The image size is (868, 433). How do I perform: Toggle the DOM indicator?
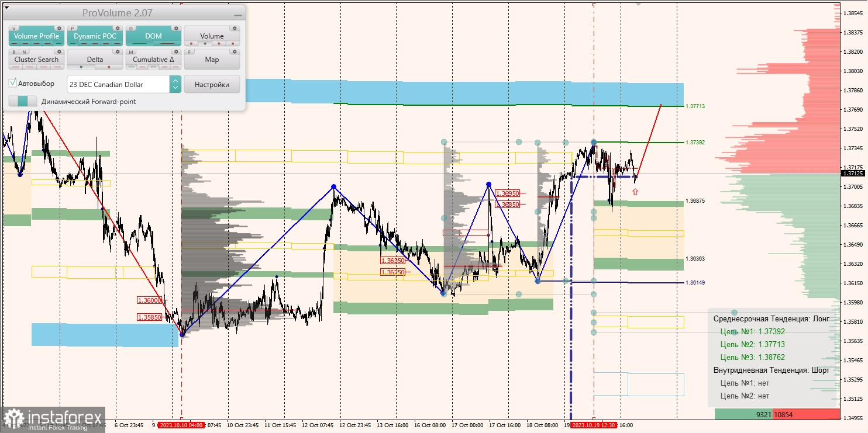(x=153, y=36)
